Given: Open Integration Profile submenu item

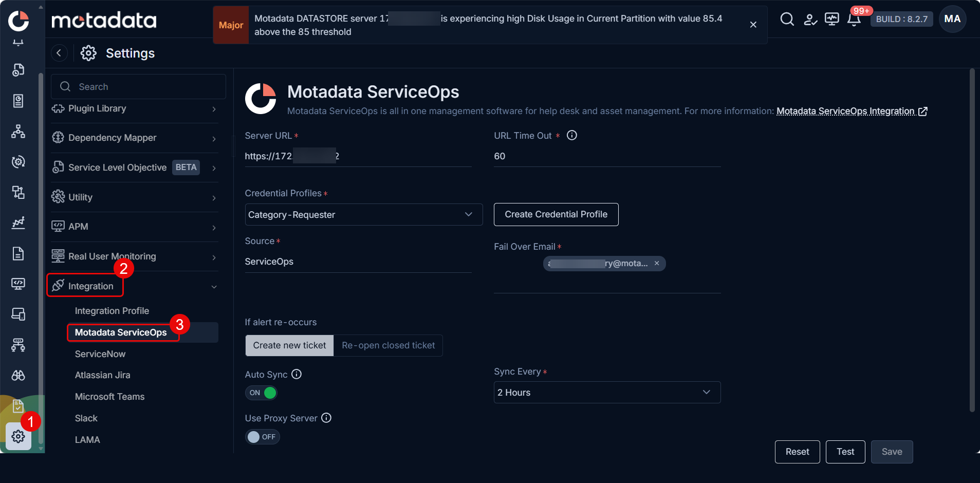Looking at the screenshot, I should pyautogui.click(x=112, y=311).
